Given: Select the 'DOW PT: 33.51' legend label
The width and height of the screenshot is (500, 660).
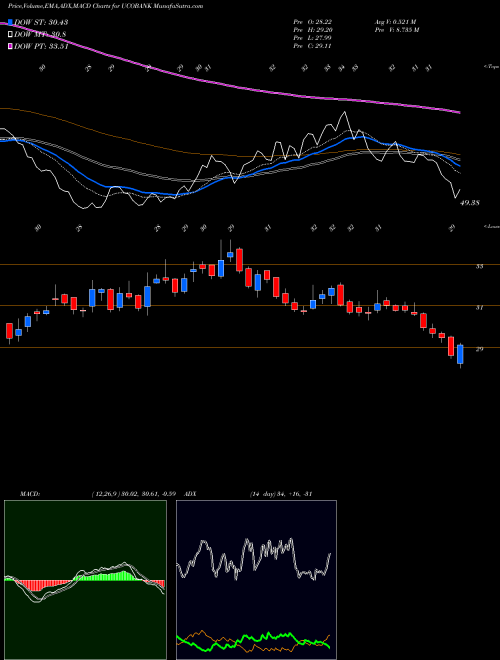Looking at the screenshot, I should tap(41, 46).
